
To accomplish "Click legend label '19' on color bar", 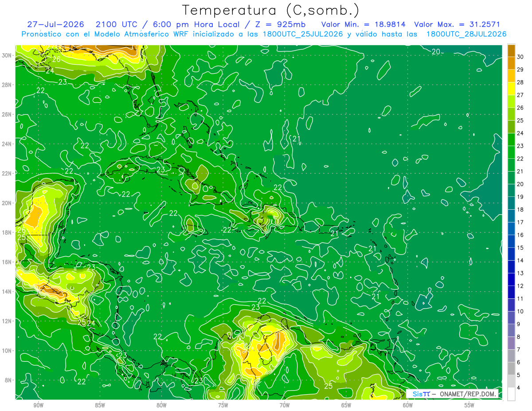I will point(520,197).
